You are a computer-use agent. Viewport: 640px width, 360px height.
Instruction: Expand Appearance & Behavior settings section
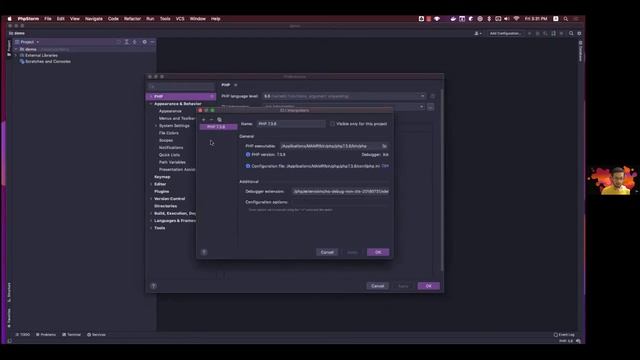click(151, 104)
